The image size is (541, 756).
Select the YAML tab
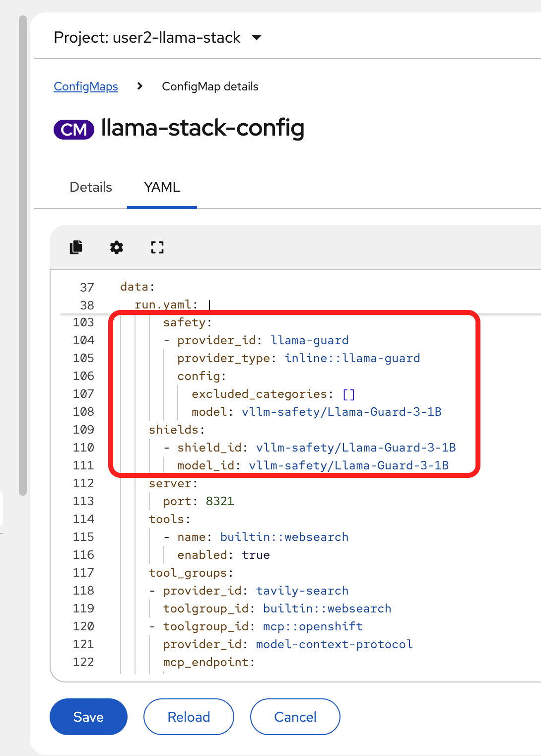point(162,187)
